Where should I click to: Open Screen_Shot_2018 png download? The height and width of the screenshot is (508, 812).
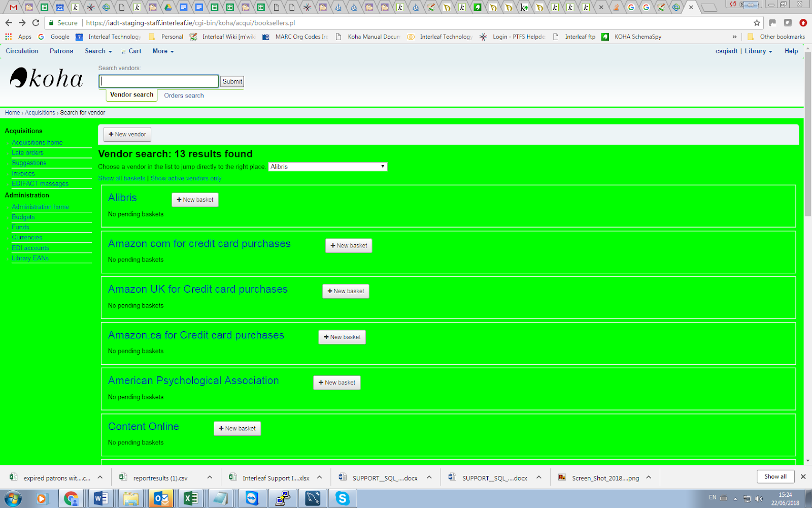click(599, 478)
